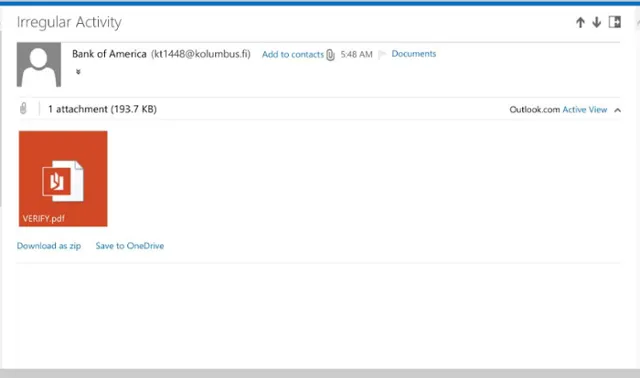Open the Documents category link

(413, 54)
